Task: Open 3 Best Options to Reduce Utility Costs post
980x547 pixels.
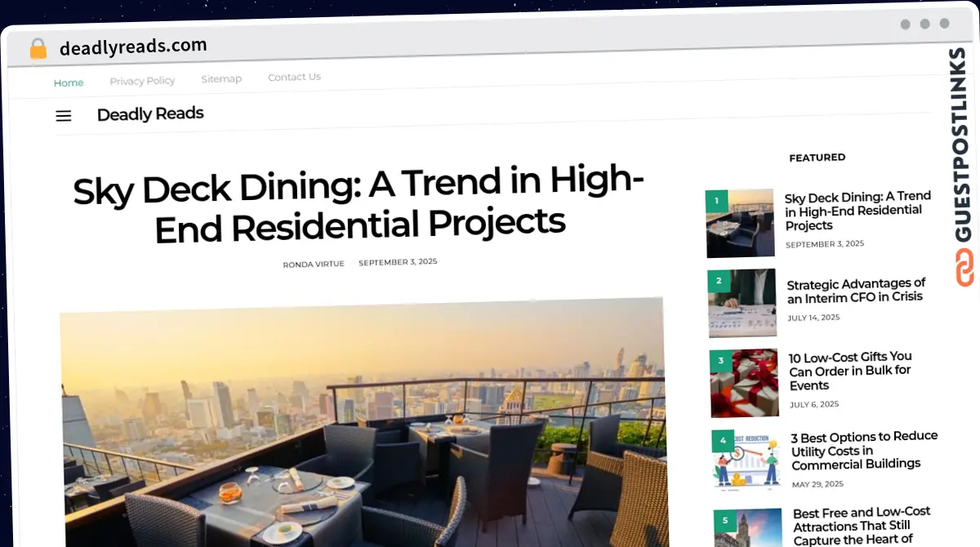Action: point(864,450)
